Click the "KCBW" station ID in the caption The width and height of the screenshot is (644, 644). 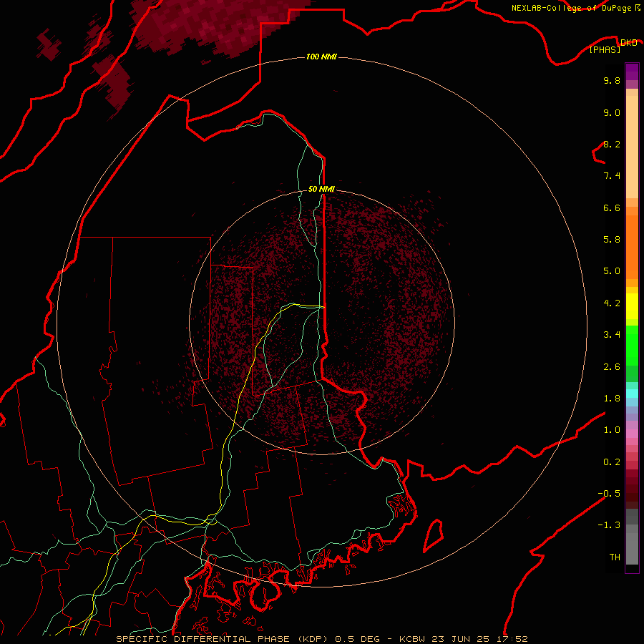[x=412, y=639]
